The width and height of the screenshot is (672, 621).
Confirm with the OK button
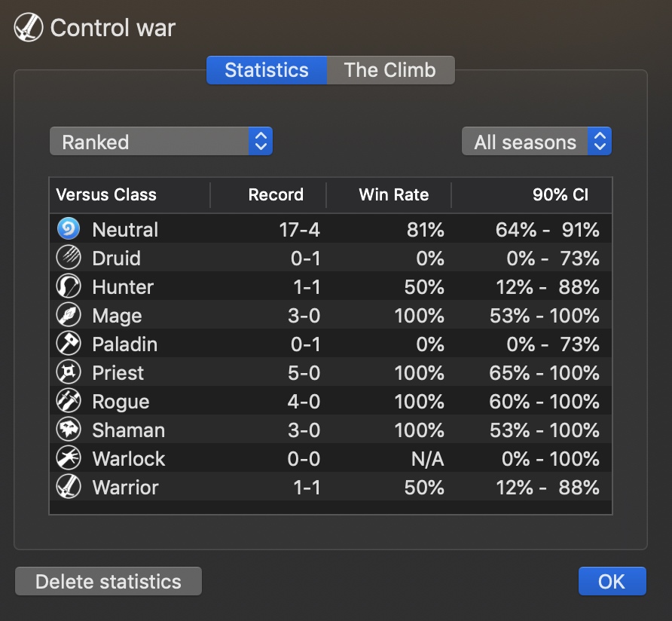pos(612,581)
